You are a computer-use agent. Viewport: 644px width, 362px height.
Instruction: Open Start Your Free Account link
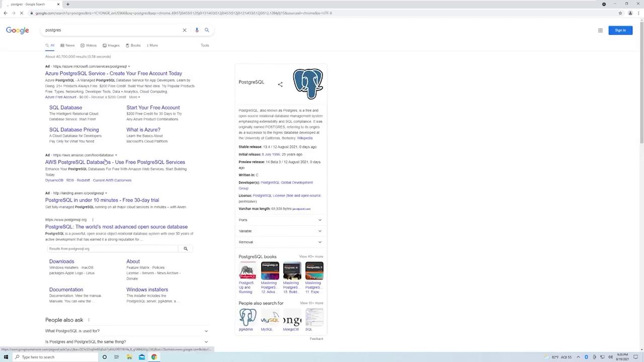pyautogui.click(x=153, y=108)
